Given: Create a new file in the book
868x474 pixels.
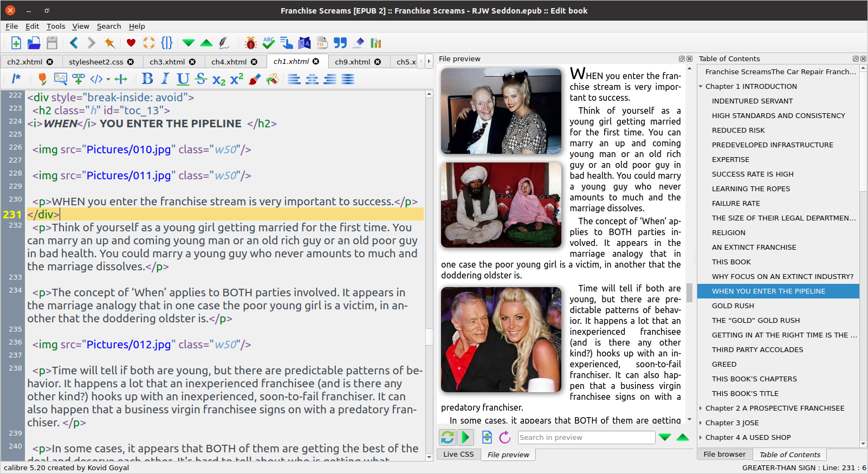Looking at the screenshot, I should (16, 43).
